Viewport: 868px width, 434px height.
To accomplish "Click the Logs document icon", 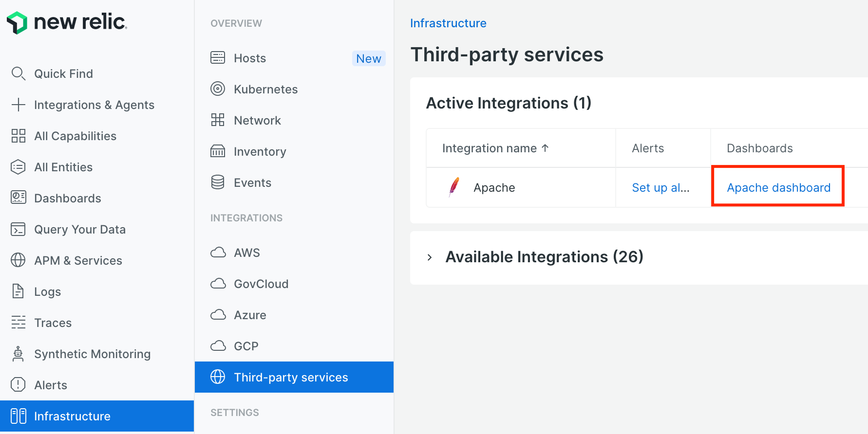I will pos(18,291).
